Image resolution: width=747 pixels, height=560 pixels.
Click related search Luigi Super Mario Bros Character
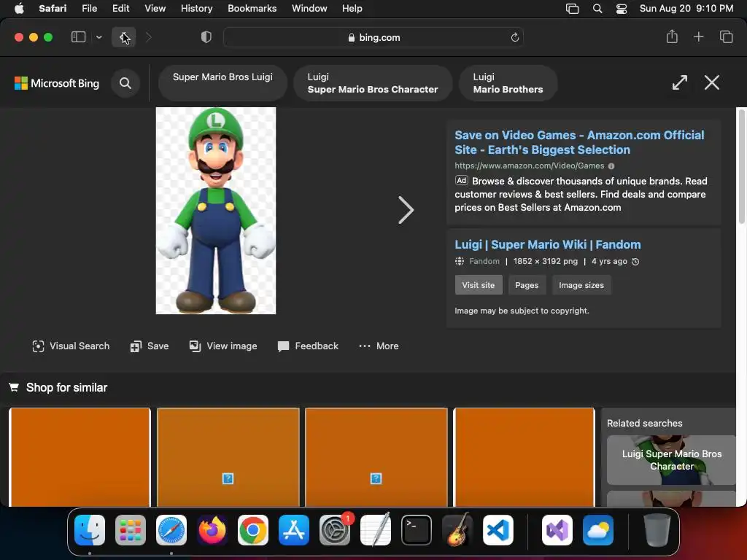[x=671, y=460]
